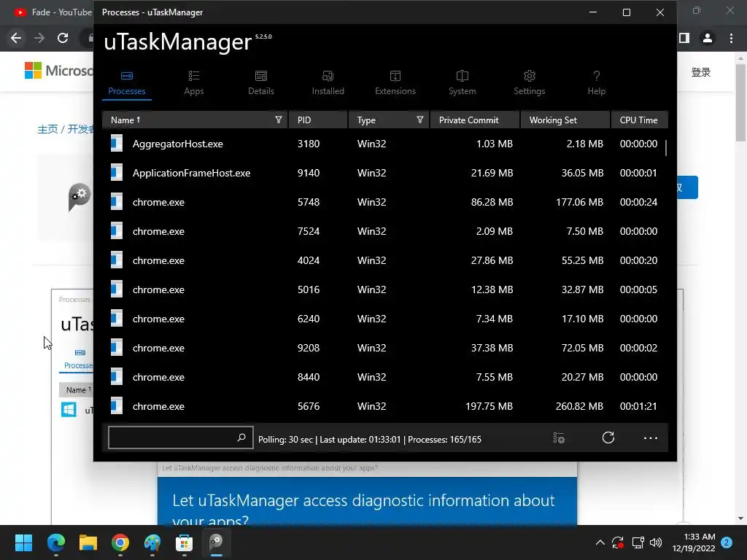Open the volume control in tray
The width and height of the screenshot is (747, 560).
(656, 542)
